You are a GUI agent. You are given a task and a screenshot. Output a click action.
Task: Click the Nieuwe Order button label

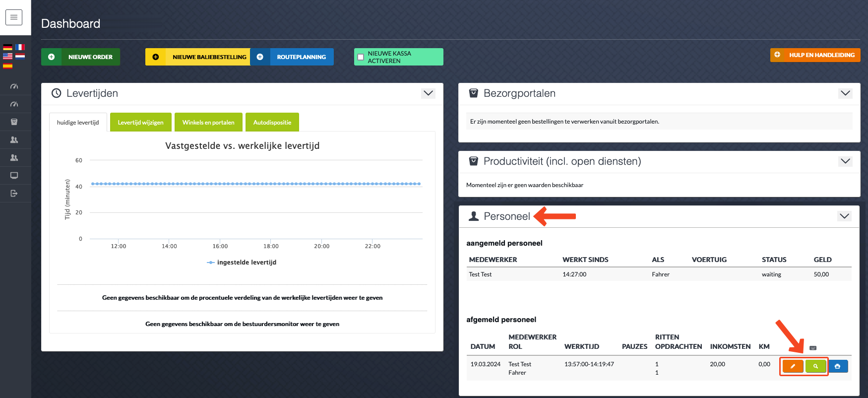tap(90, 57)
